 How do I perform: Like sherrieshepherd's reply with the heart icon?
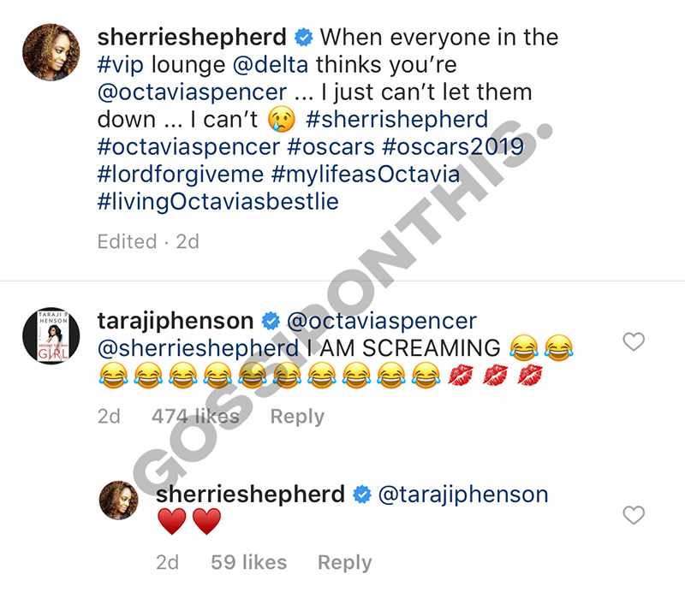pyautogui.click(x=634, y=515)
